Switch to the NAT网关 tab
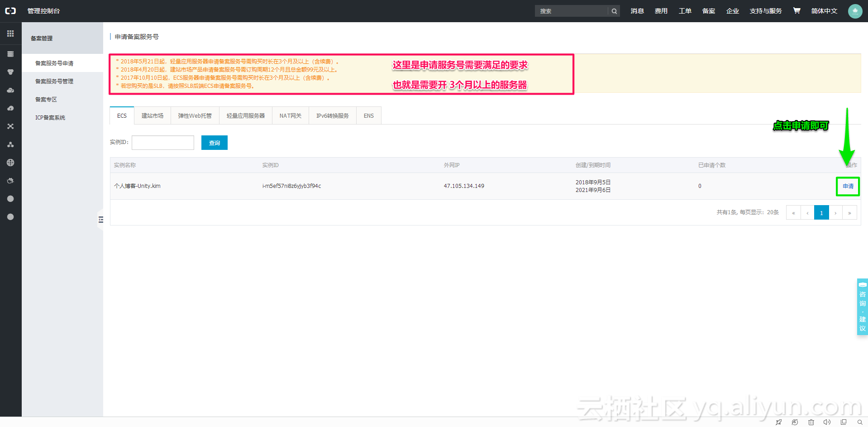This screenshot has width=868, height=427. (290, 115)
